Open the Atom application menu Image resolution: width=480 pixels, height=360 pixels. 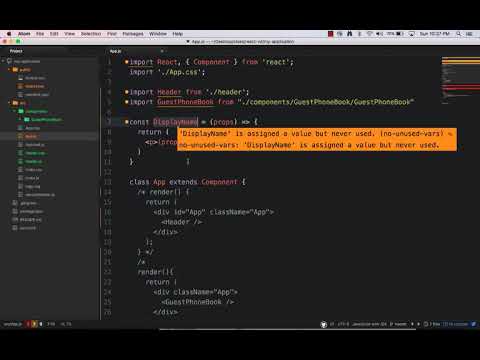coord(24,34)
